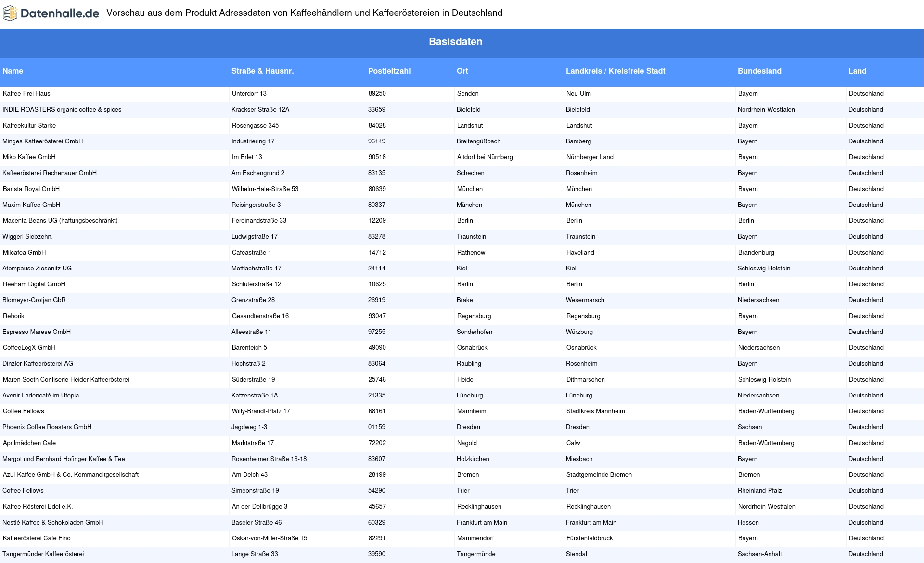The width and height of the screenshot is (924, 563).
Task: Select Margot und Bernhard Hofinger Kaffee & Tee
Action: pyautogui.click(x=64, y=459)
